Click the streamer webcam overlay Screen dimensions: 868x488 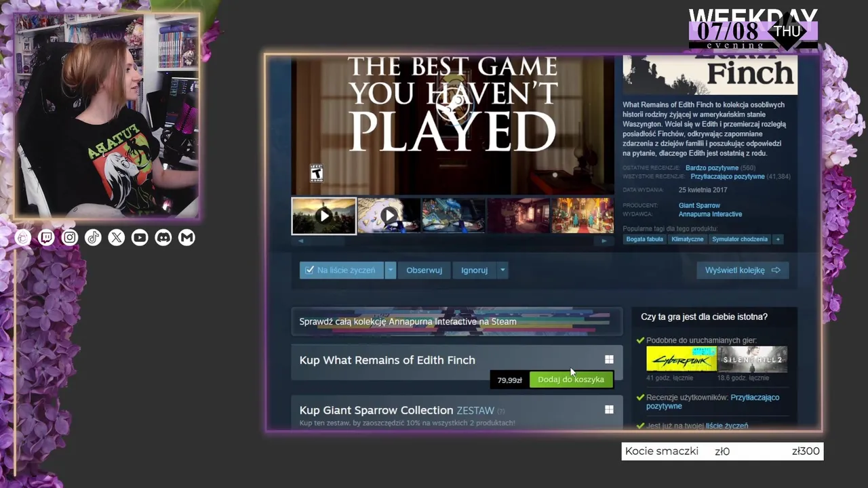point(107,115)
